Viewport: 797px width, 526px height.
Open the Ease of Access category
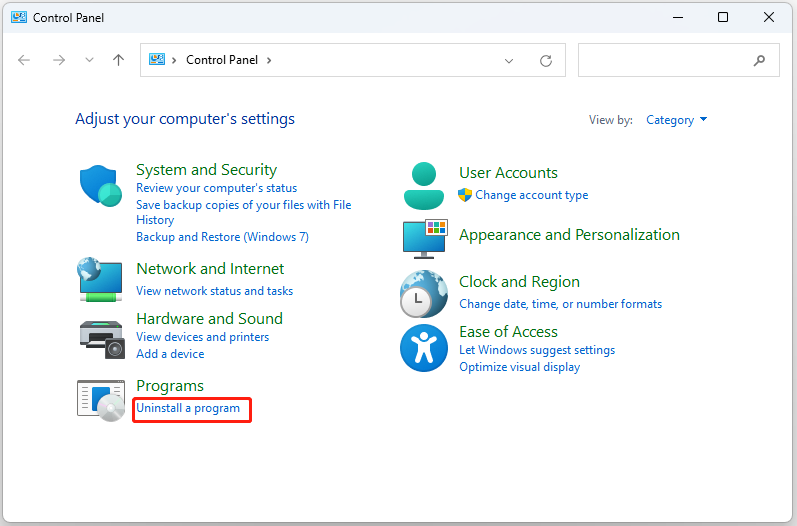(508, 332)
